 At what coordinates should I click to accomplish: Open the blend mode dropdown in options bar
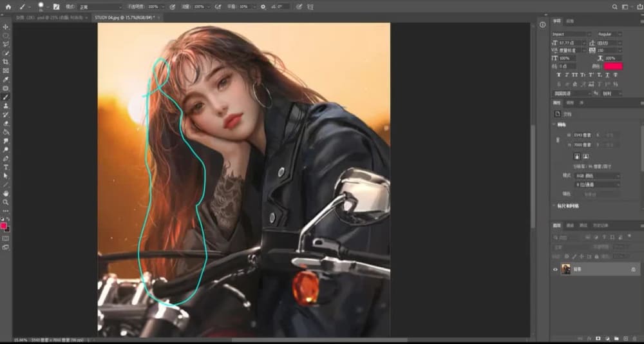coord(100,7)
